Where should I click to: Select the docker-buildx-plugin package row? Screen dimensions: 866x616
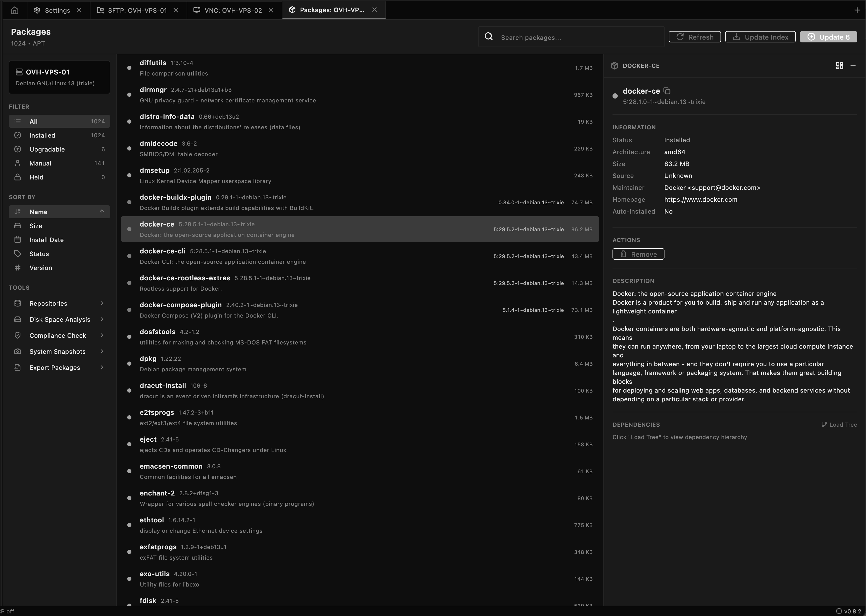click(x=360, y=202)
